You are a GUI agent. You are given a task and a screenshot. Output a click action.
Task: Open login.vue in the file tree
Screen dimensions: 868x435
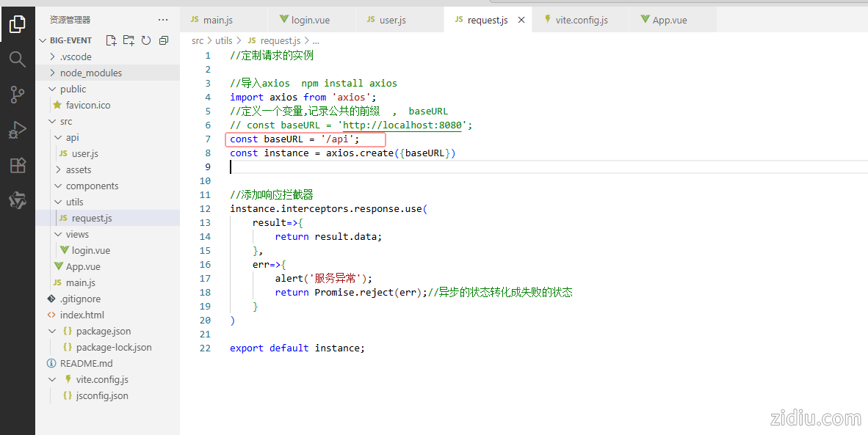90,250
